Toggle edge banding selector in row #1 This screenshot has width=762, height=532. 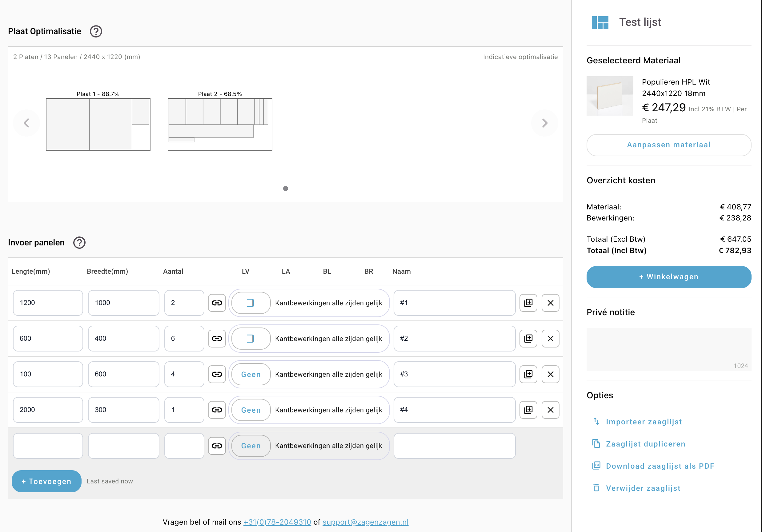(251, 303)
